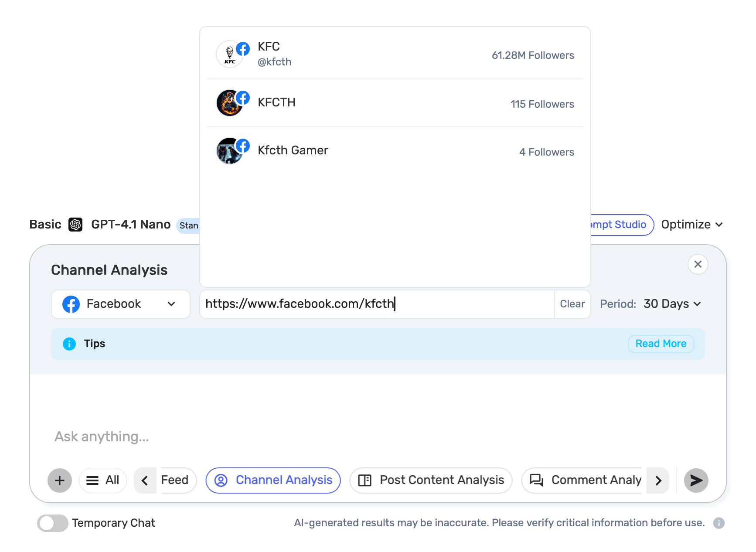
Task: Clear the Facebook URL field
Action: (572, 304)
